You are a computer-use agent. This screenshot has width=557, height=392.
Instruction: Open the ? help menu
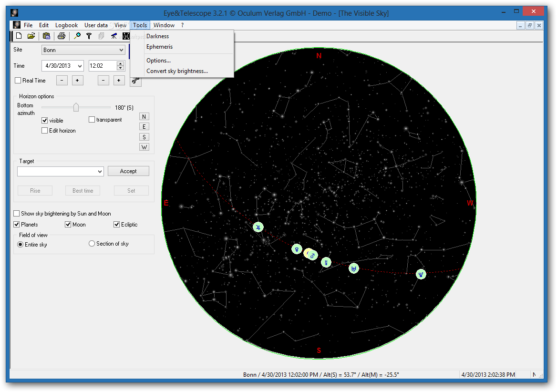[182, 25]
